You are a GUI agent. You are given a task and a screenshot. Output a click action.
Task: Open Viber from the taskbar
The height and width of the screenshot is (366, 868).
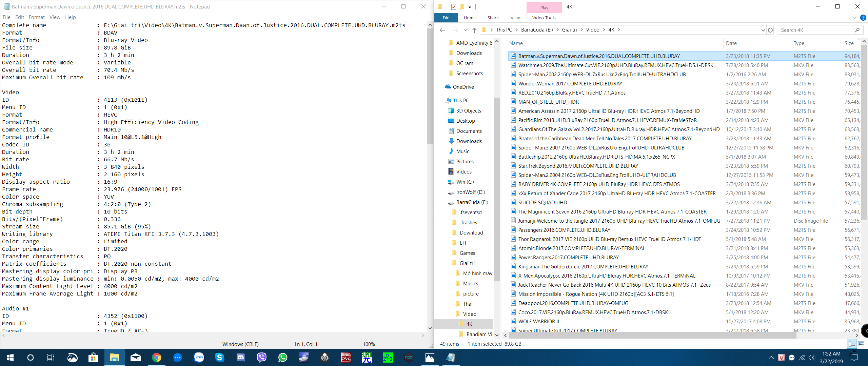pos(262,358)
